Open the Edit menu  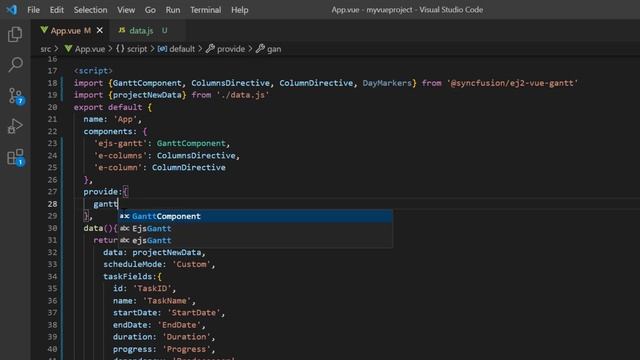pos(56,10)
